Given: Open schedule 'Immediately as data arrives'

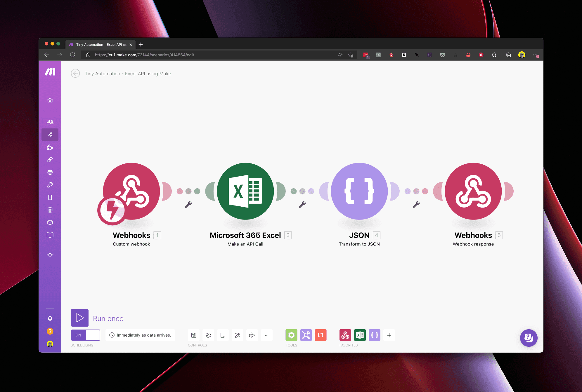Looking at the screenshot, I should click(x=140, y=335).
